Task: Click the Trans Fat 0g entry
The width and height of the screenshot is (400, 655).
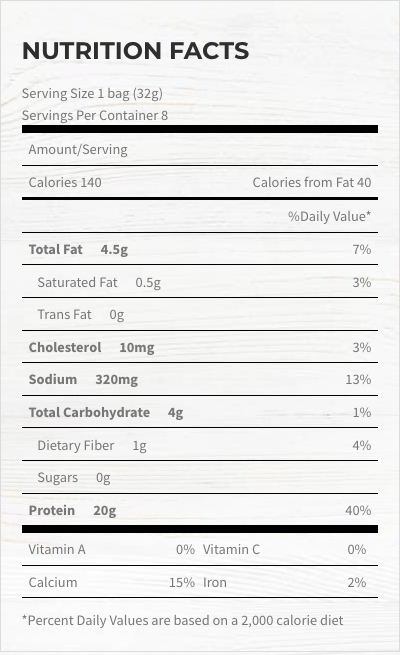Action: pyautogui.click(x=81, y=315)
